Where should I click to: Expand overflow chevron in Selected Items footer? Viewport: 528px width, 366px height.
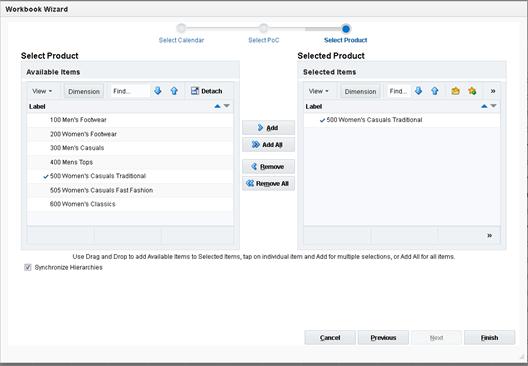tap(490, 235)
